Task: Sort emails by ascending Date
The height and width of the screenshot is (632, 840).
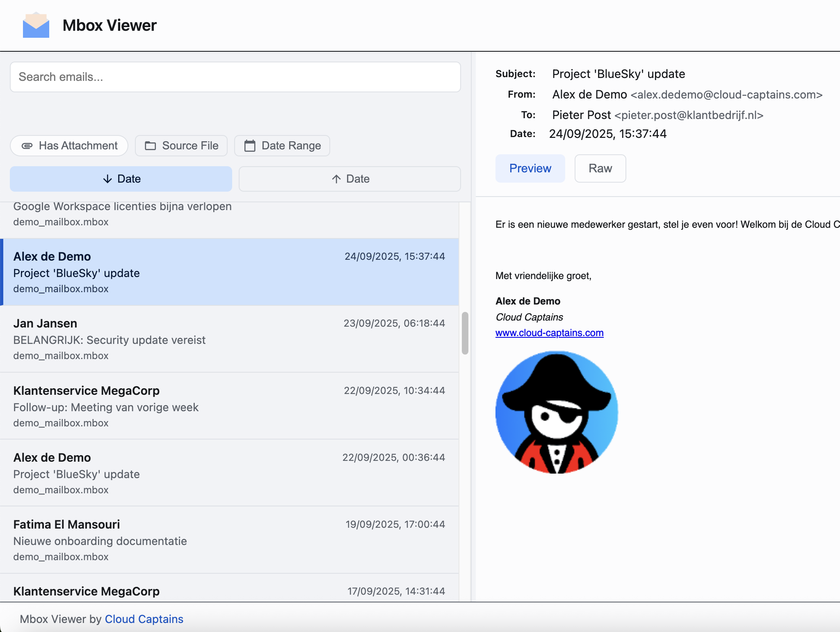Action: (350, 179)
